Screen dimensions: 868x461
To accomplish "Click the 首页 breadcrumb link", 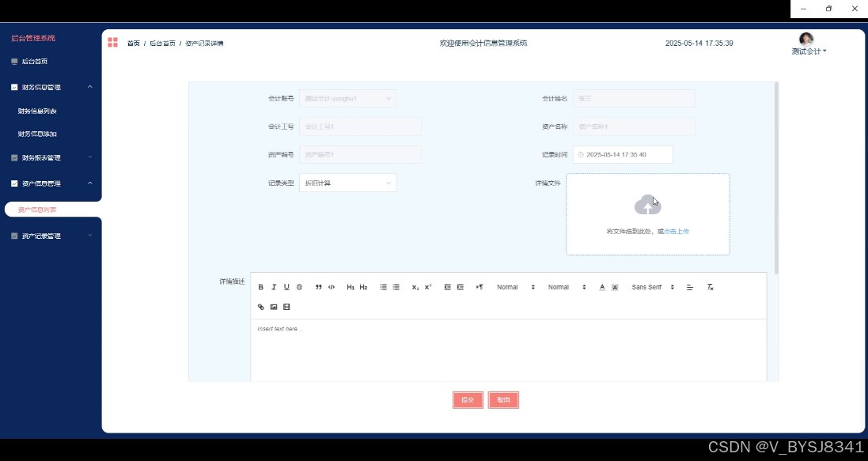I will (x=134, y=43).
